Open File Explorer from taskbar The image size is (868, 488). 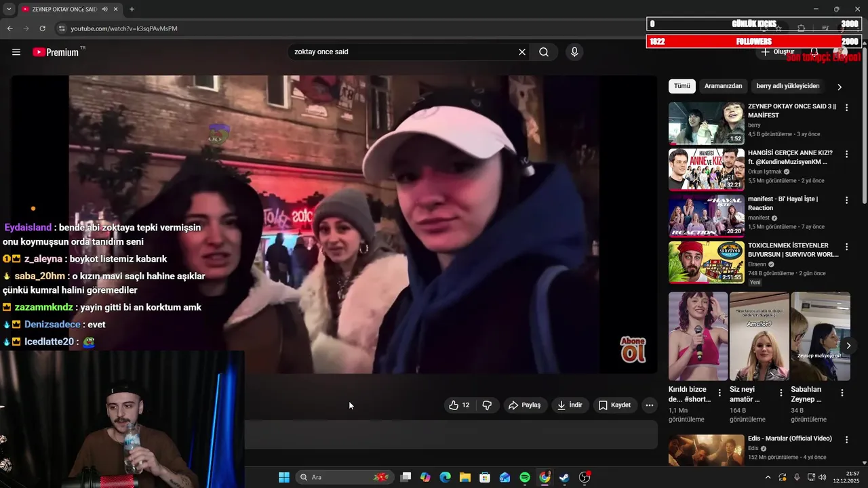(465, 477)
